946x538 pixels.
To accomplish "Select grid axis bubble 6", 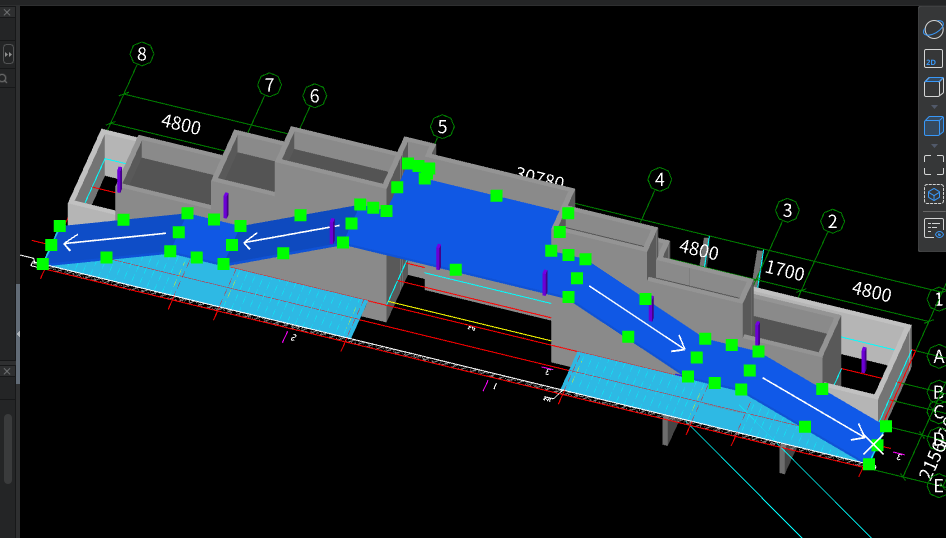I will coord(314,96).
